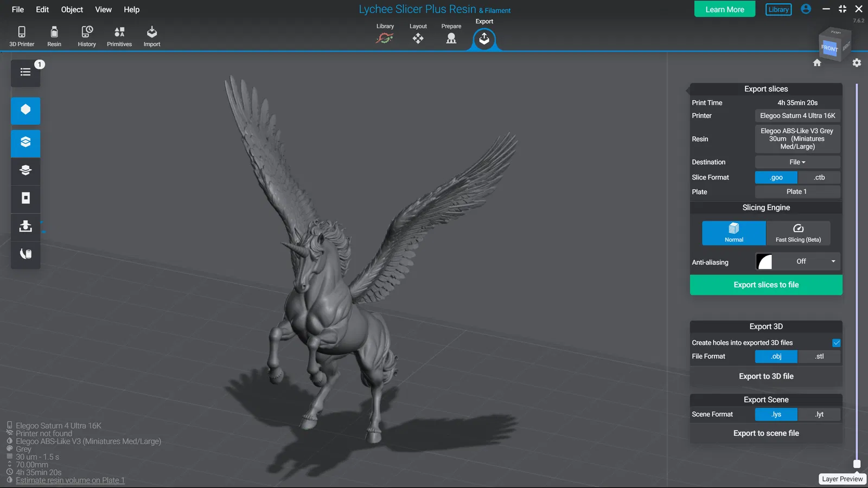Open the File menu
The image size is (868, 488).
[x=18, y=9]
